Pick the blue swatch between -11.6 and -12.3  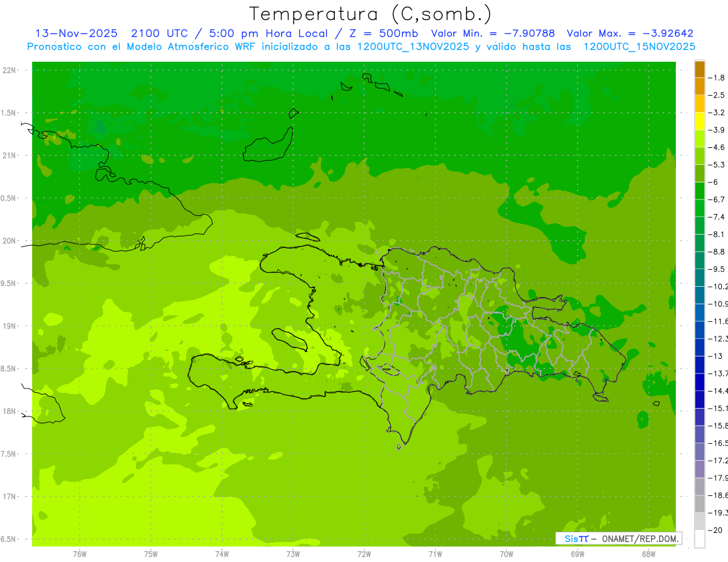point(699,330)
